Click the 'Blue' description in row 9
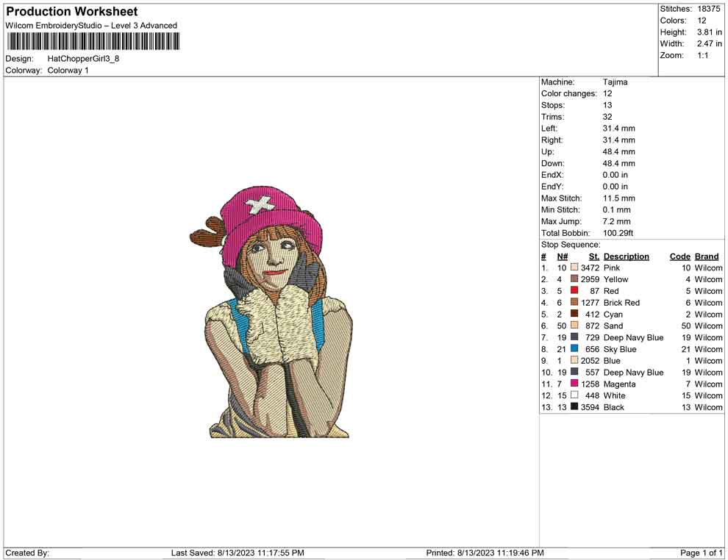This screenshot has width=728, height=560. point(612,361)
